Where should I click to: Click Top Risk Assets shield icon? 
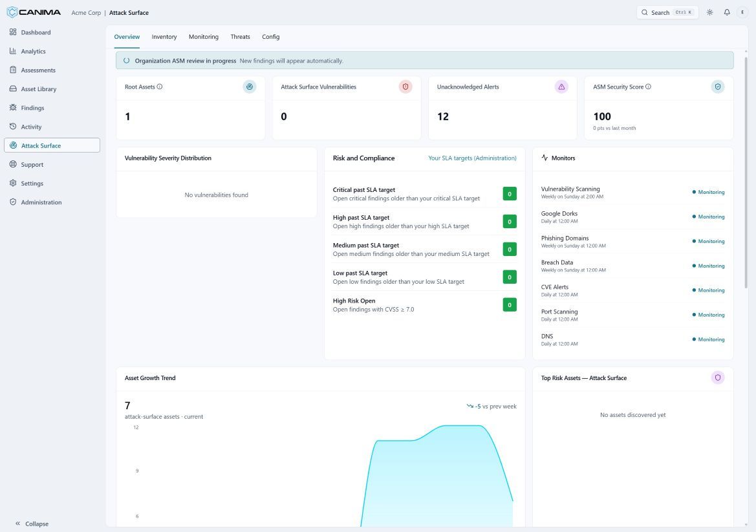point(718,378)
